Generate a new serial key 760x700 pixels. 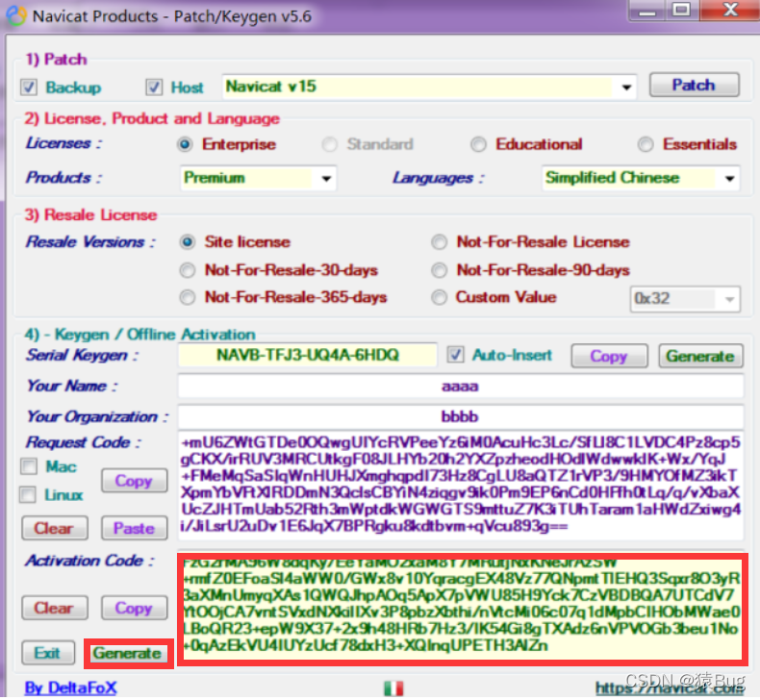point(700,356)
